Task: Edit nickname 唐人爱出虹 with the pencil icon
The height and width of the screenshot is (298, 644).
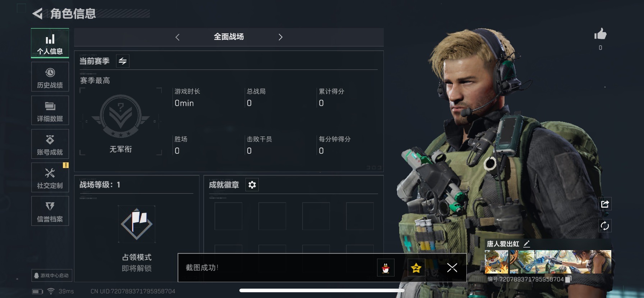Action: click(527, 244)
